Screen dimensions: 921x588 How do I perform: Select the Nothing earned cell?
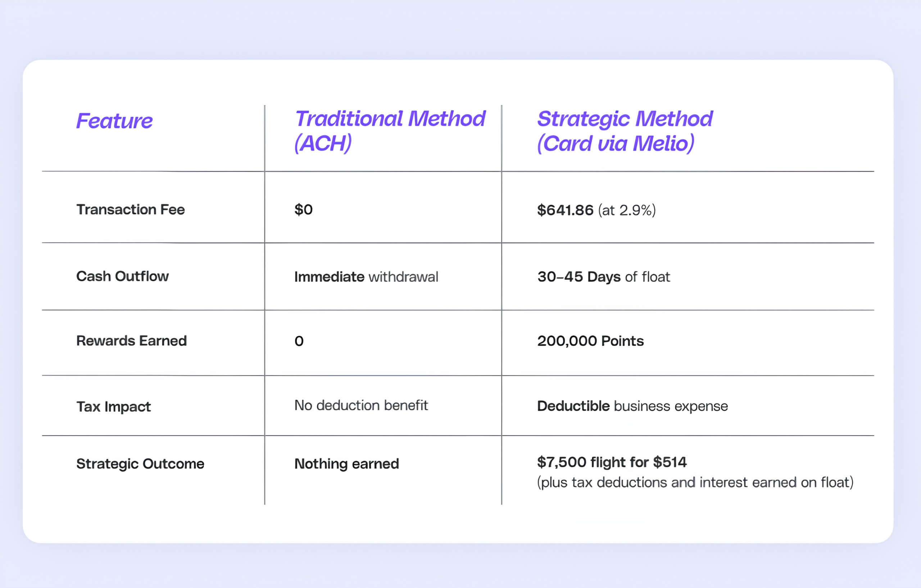coord(346,464)
